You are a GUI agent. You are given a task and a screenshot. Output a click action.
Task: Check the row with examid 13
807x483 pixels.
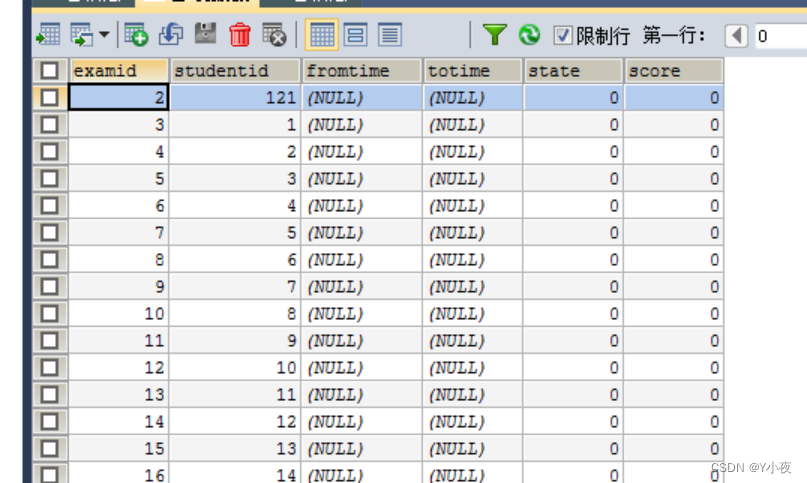coord(50,394)
